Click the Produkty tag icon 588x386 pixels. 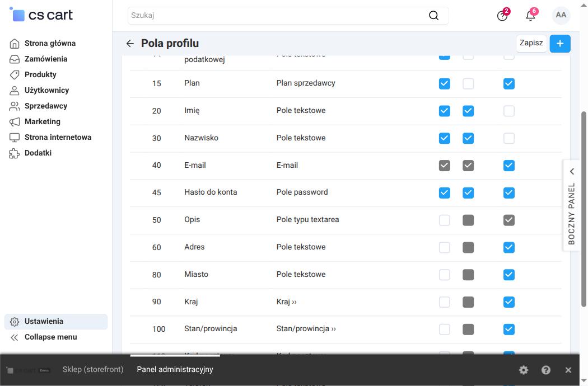point(14,74)
